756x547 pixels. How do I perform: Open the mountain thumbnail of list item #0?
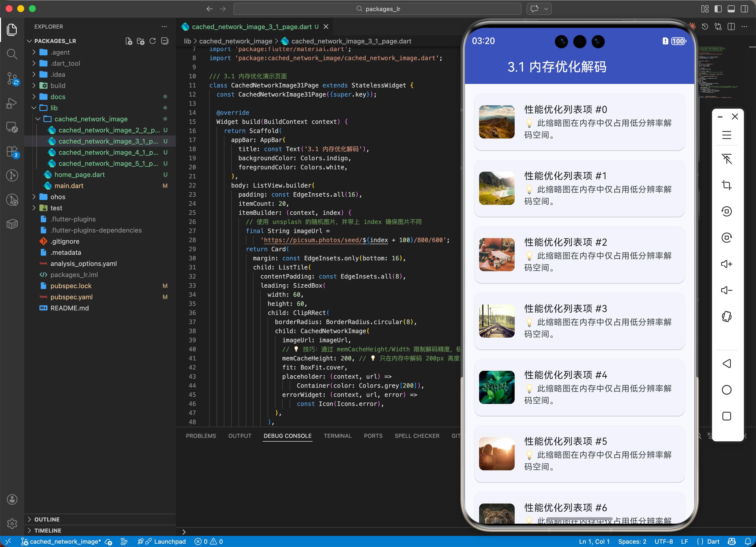(496, 122)
